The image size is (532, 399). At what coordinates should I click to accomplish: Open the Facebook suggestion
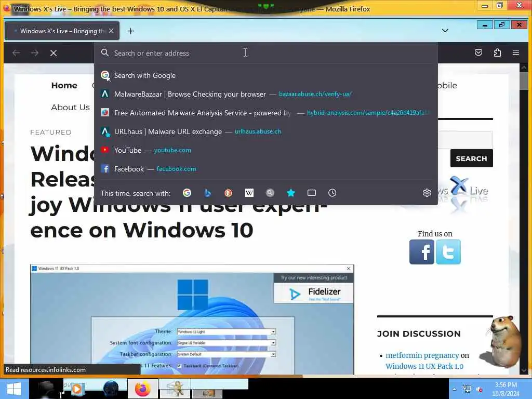click(x=265, y=169)
